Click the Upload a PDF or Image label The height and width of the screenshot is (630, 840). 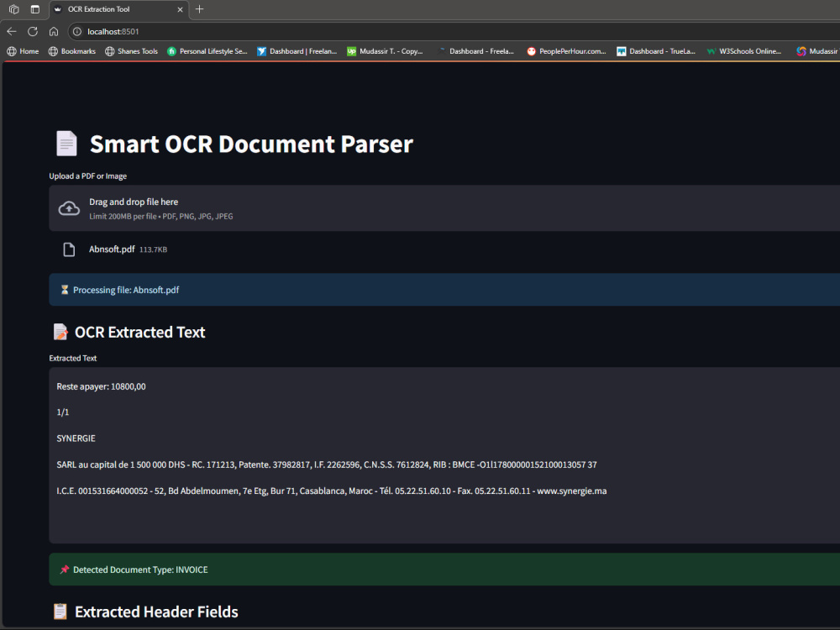pyautogui.click(x=88, y=176)
